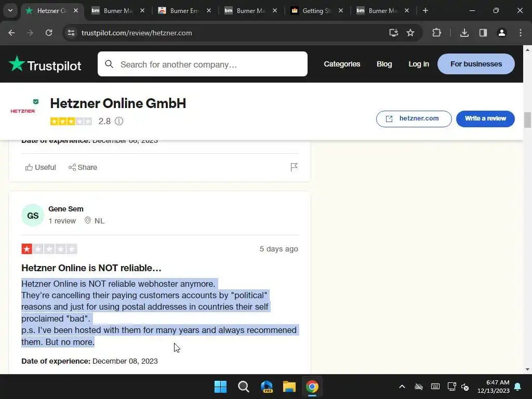Mark previous review as Useful
The image size is (532, 399).
point(41,167)
